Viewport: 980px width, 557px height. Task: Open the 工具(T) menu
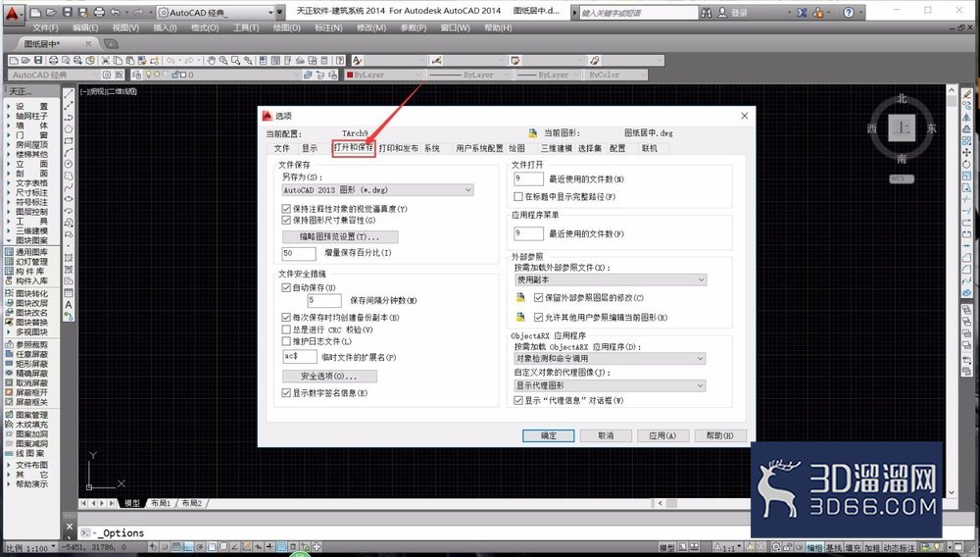click(246, 28)
